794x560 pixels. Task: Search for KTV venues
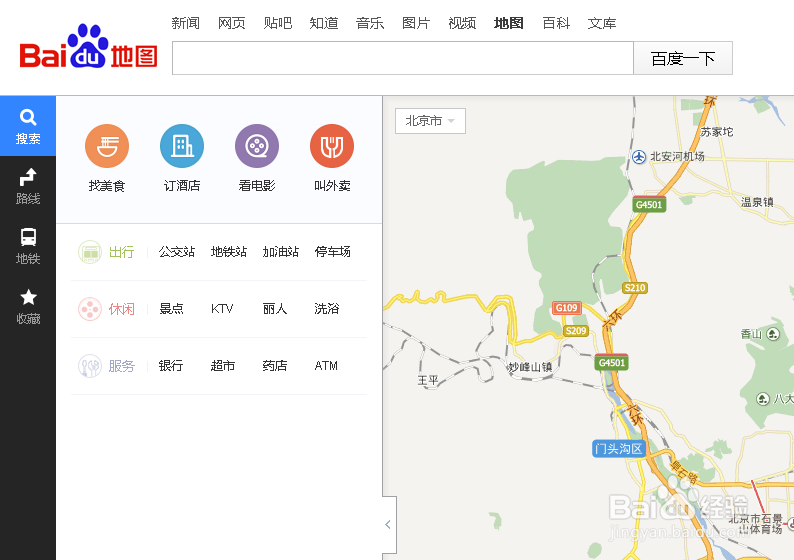click(x=222, y=309)
